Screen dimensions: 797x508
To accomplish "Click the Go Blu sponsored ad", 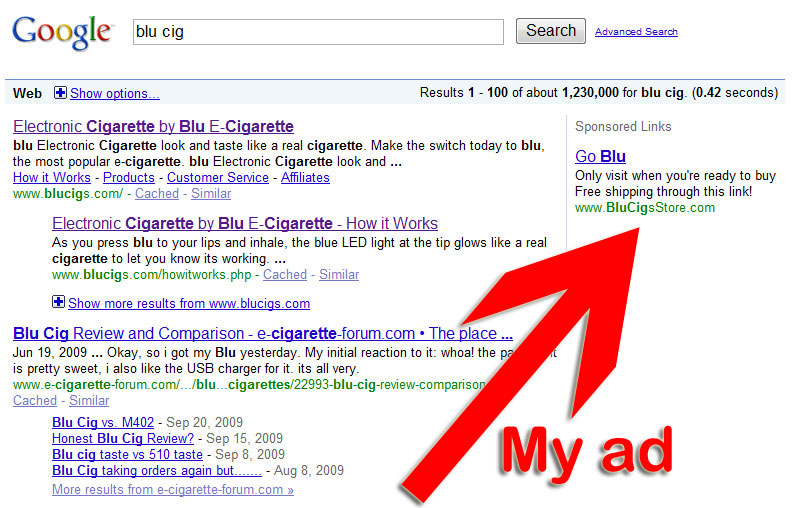I will (600, 156).
